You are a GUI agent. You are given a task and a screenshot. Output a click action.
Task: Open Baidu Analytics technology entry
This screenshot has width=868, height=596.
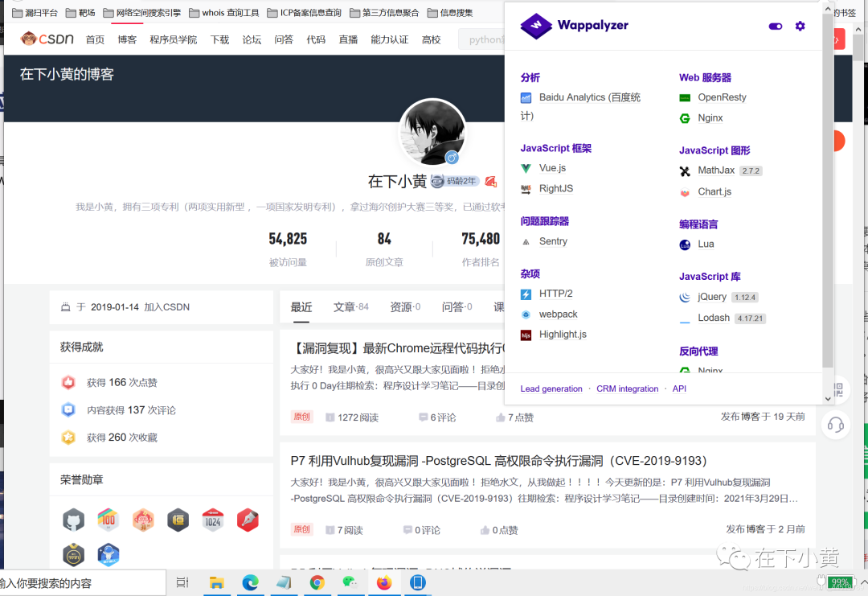[590, 97]
